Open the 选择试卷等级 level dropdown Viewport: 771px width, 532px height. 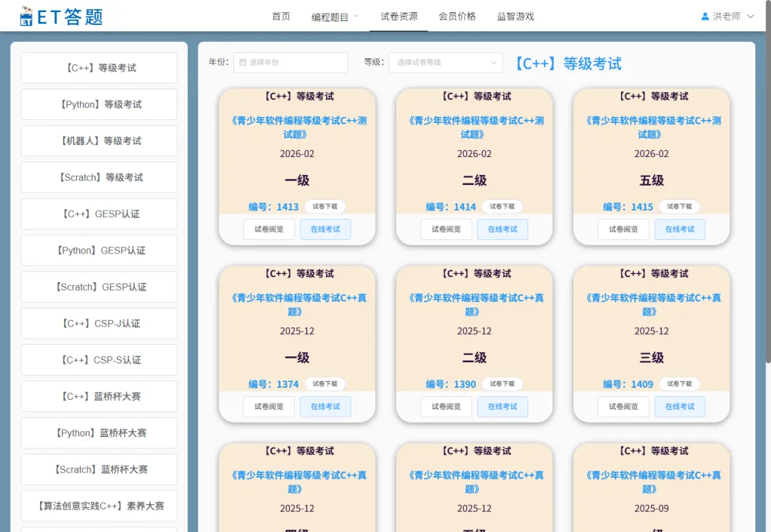tap(445, 62)
